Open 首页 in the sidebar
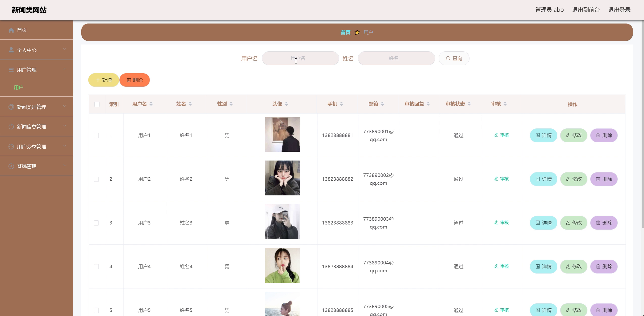The width and height of the screenshot is (644, 316). (x=36, y=30)
